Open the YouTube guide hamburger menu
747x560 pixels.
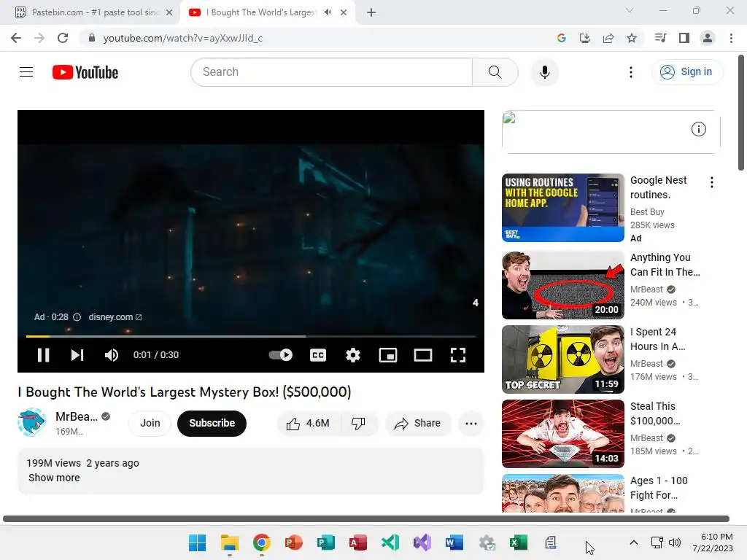(x=26, y=72)
